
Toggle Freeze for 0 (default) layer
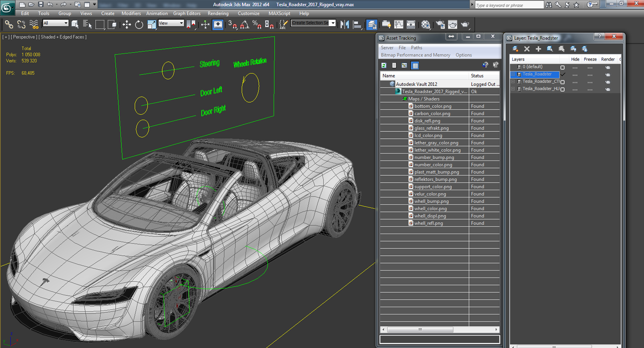[x=590, y=67]
